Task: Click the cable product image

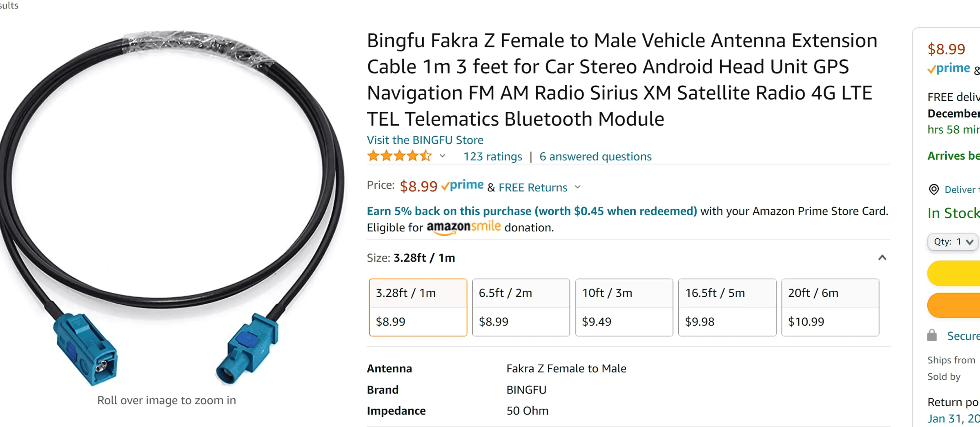Action: point(171,208)
